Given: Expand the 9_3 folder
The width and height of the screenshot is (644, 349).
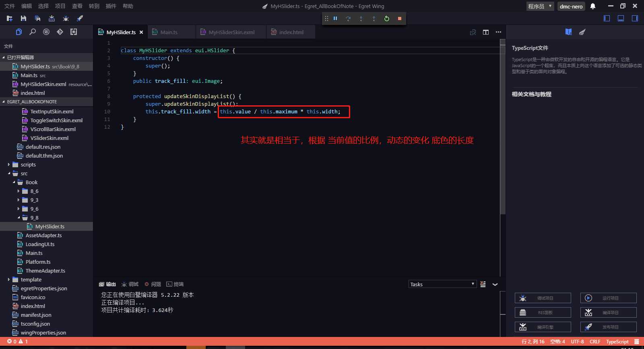Looking at the screenshot, I should (19, 200).
